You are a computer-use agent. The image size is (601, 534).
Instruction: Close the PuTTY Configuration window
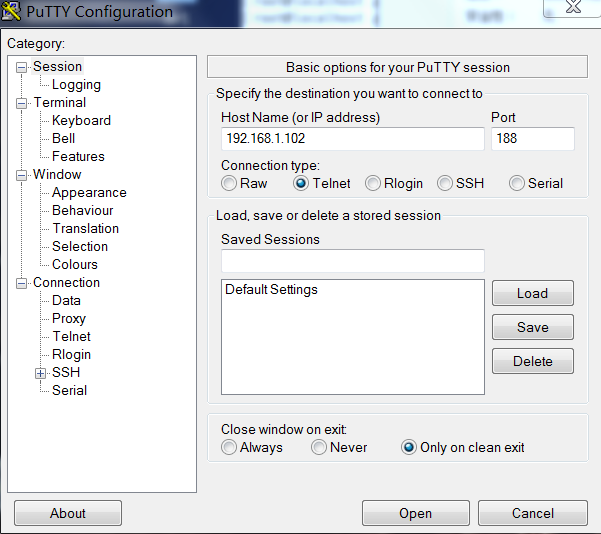pyautogui.click(x=573, y=8)
